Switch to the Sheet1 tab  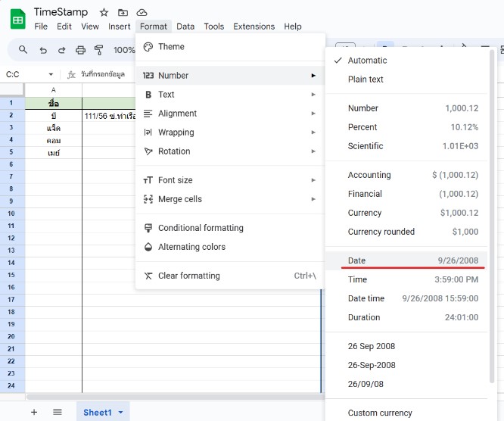[x=98, y=413]
